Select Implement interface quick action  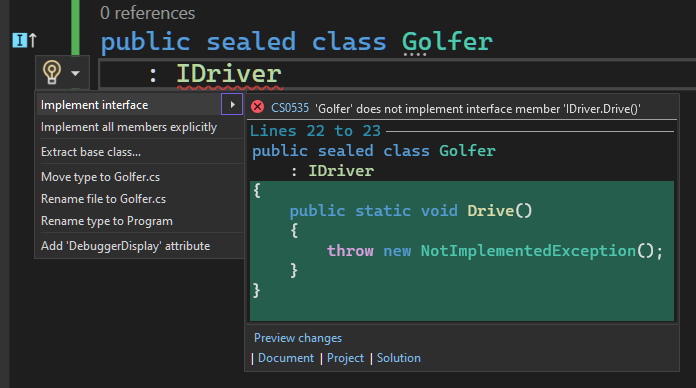128,105
